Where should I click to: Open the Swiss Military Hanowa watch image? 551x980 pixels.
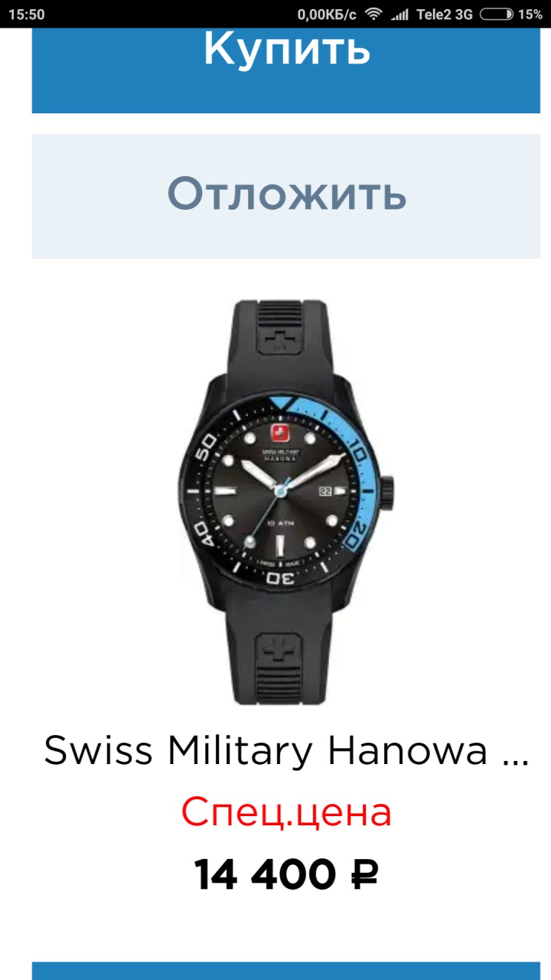click(x=286, y=501)
